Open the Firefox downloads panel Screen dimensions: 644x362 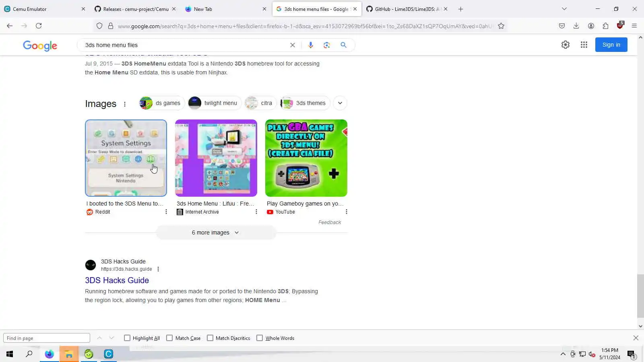pyautogui.click(x=576, y=26)
